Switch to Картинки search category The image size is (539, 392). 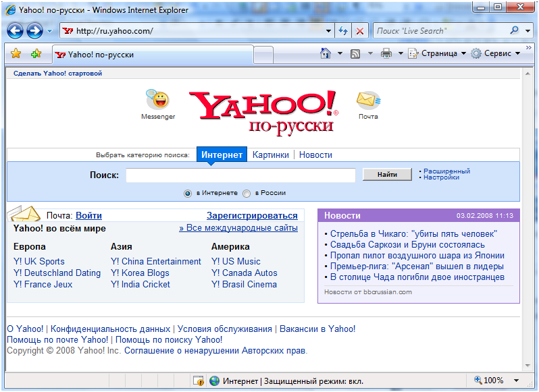coord(271,155)
